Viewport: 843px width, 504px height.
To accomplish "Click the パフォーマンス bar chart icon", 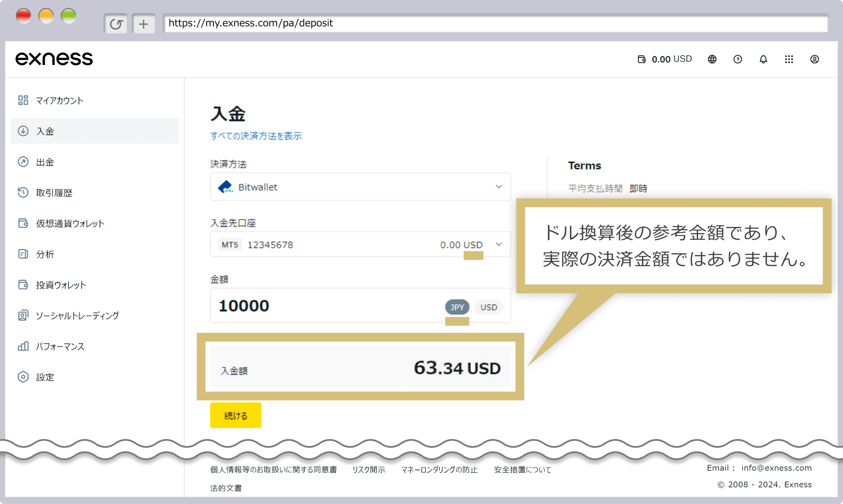I will point(23,346).
